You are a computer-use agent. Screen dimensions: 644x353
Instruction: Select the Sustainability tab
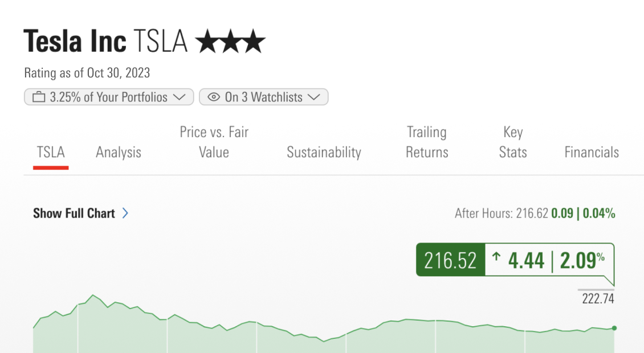324,153
